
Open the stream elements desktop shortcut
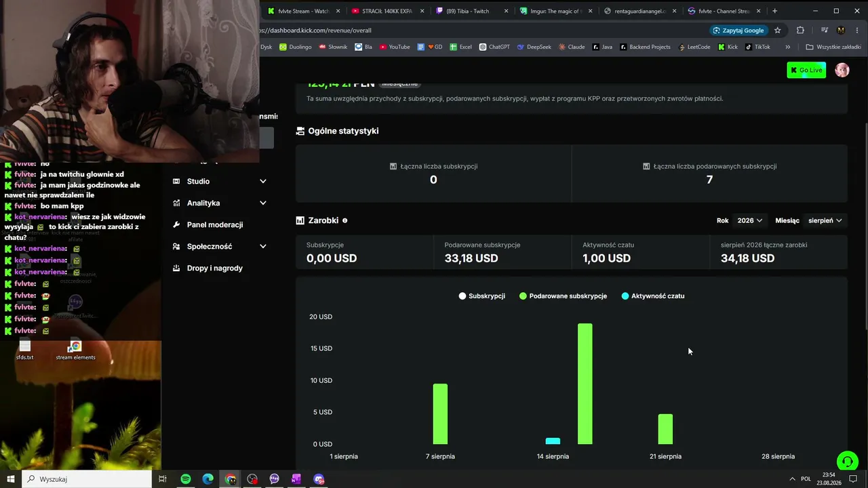coord(75,350)
